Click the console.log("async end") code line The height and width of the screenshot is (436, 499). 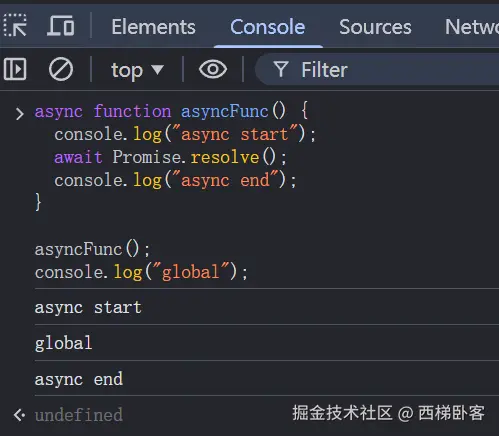(x=175, y=180)
